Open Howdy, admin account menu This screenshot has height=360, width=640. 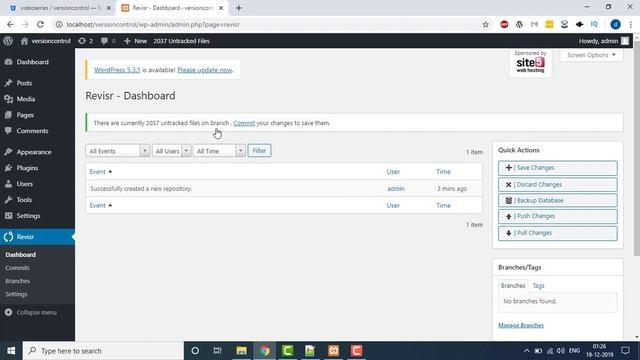(x=604, y=41)
